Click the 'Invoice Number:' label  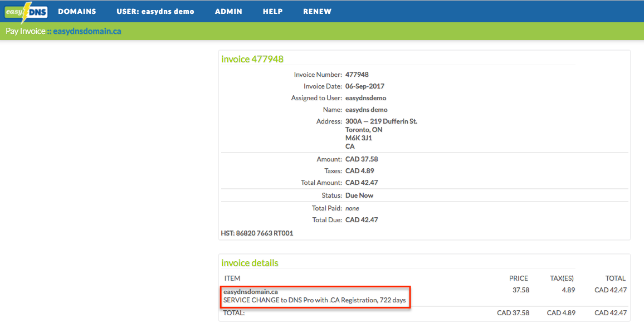pyautogui.click(x=318, y=75)
